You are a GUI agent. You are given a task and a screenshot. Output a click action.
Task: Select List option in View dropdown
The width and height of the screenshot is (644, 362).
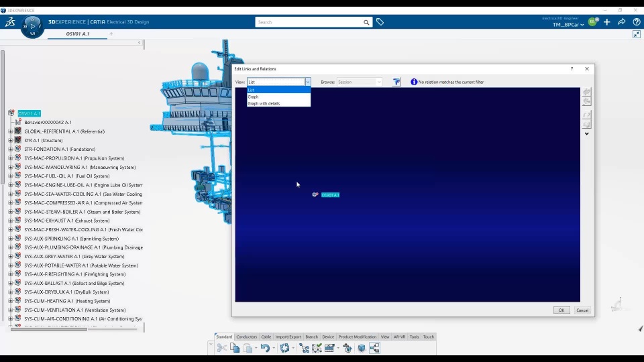pos(278,90)
